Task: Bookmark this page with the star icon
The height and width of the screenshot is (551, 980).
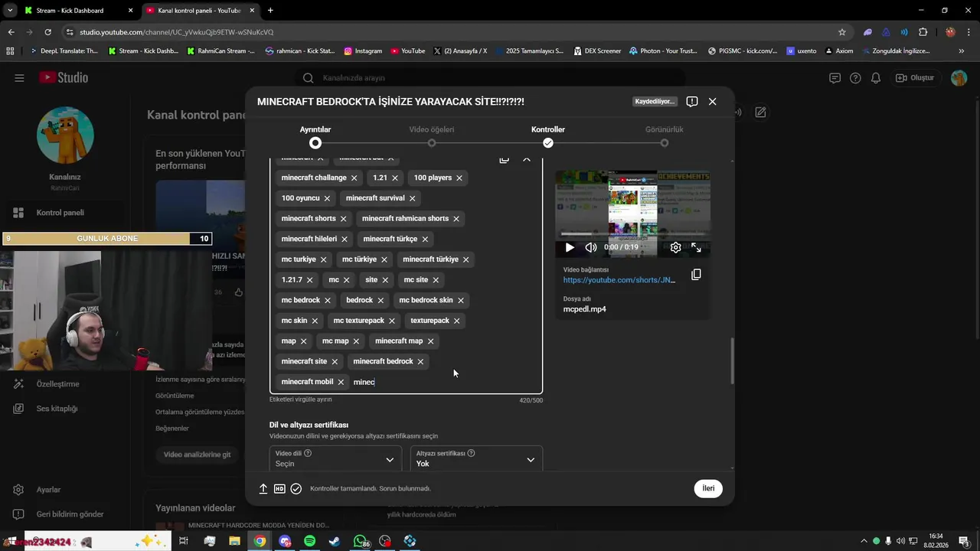Action: 842,32
